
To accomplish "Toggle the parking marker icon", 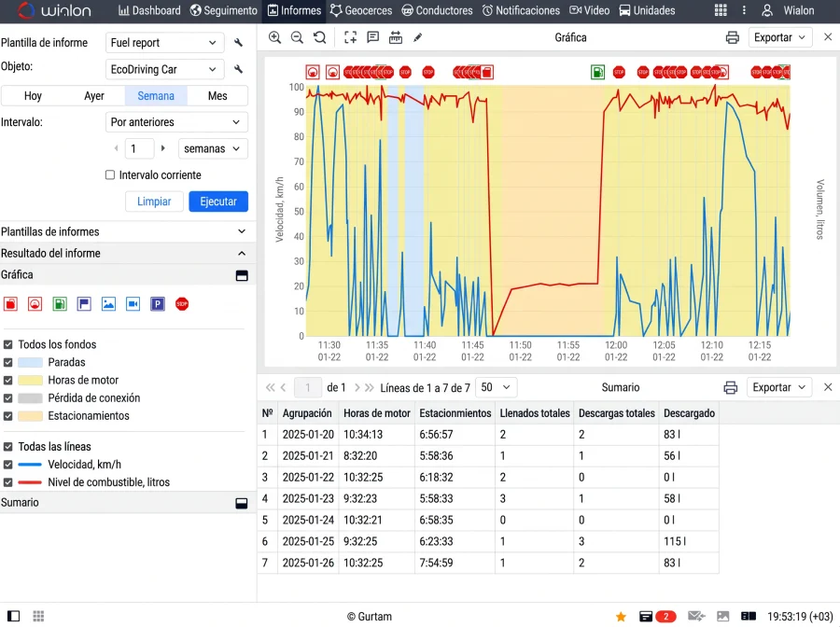I will point(158,304).
